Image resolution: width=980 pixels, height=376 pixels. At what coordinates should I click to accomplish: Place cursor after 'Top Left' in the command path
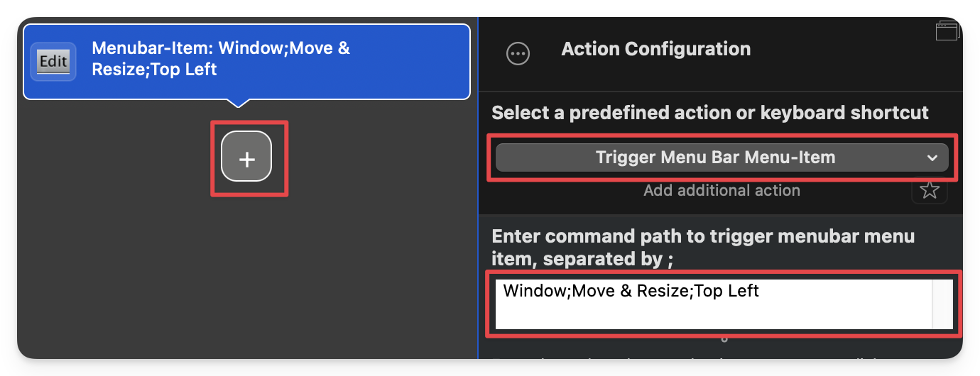coord(761,291)
